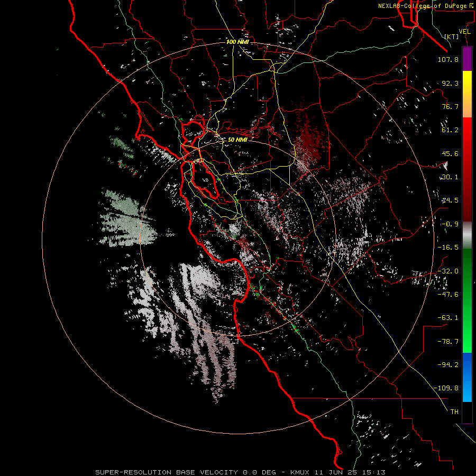Click the -32.0 velocity scale value

click(x=448, y=271)
